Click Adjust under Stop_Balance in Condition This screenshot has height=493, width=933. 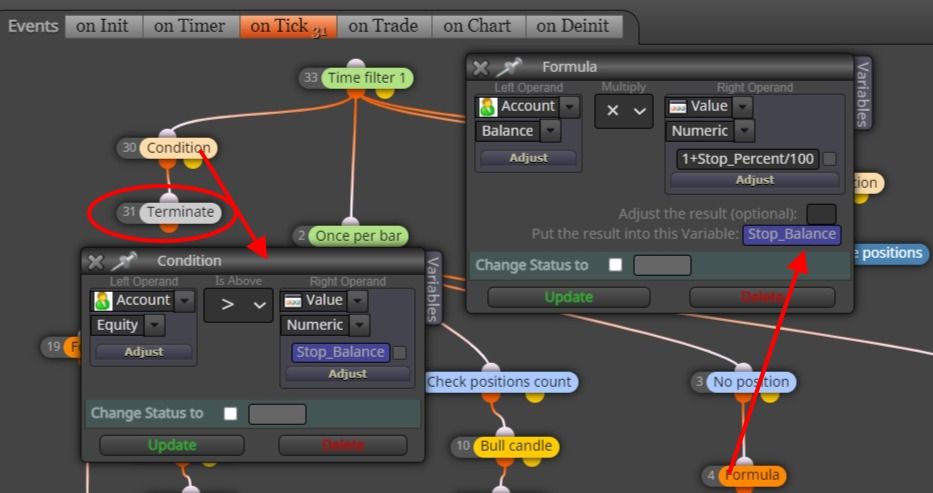pos(347,373)
